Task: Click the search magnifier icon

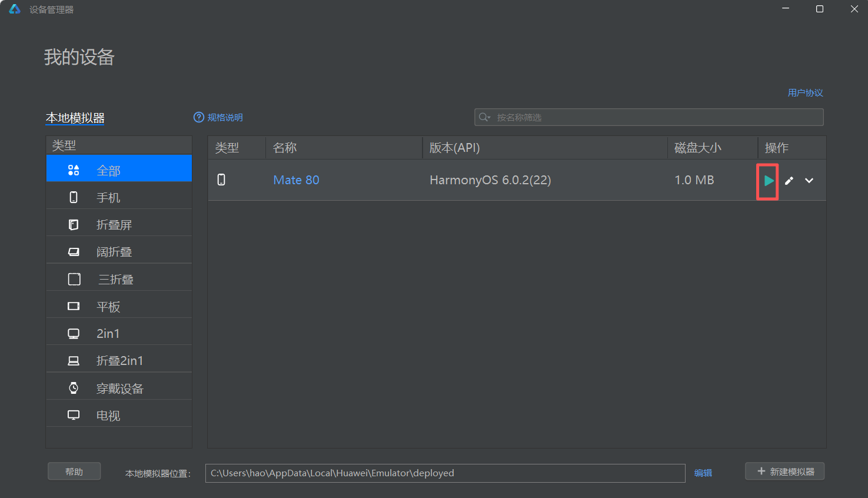Action: click(484, 117)
